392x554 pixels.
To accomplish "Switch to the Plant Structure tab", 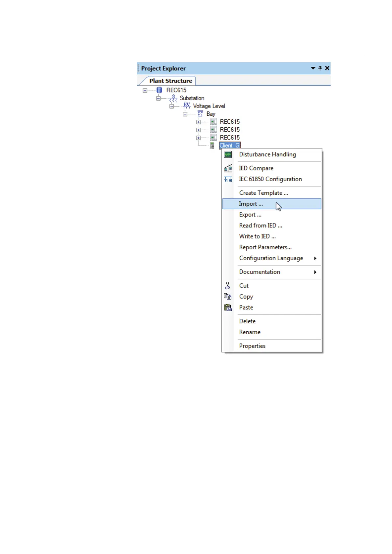I will tap(170, 81).
